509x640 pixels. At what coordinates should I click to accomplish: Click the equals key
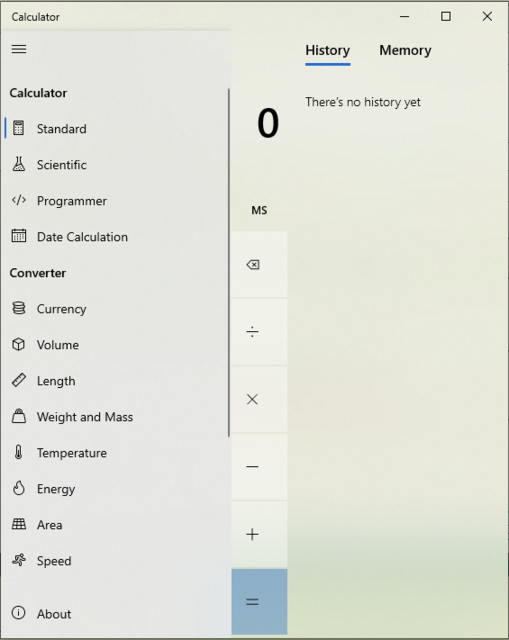coord(259,602)
